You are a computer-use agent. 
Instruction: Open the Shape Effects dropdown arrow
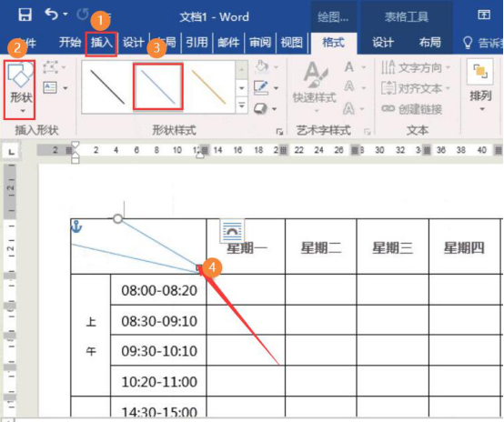click(x=275, y=109)
